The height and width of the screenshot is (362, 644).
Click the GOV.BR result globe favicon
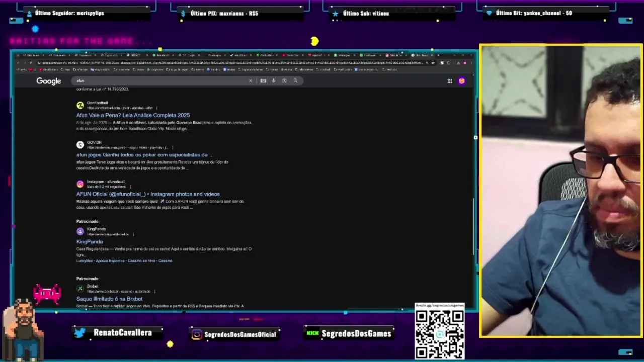(80, 145)
